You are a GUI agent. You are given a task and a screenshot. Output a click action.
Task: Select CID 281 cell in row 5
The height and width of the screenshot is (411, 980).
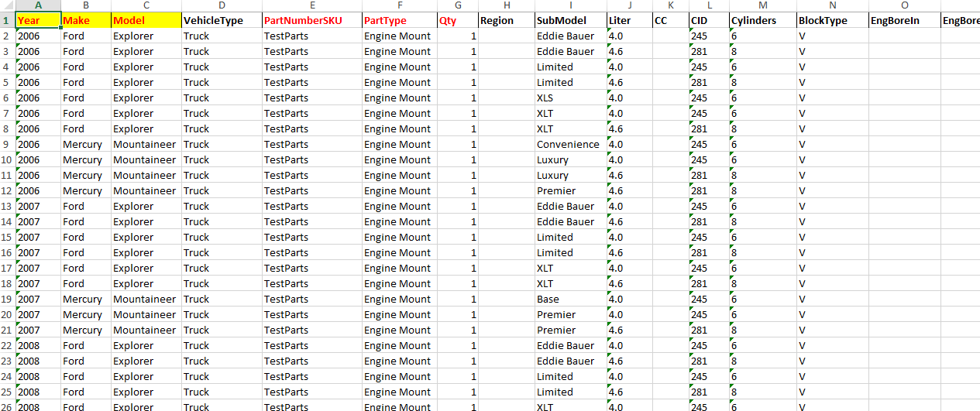(709, 82)
